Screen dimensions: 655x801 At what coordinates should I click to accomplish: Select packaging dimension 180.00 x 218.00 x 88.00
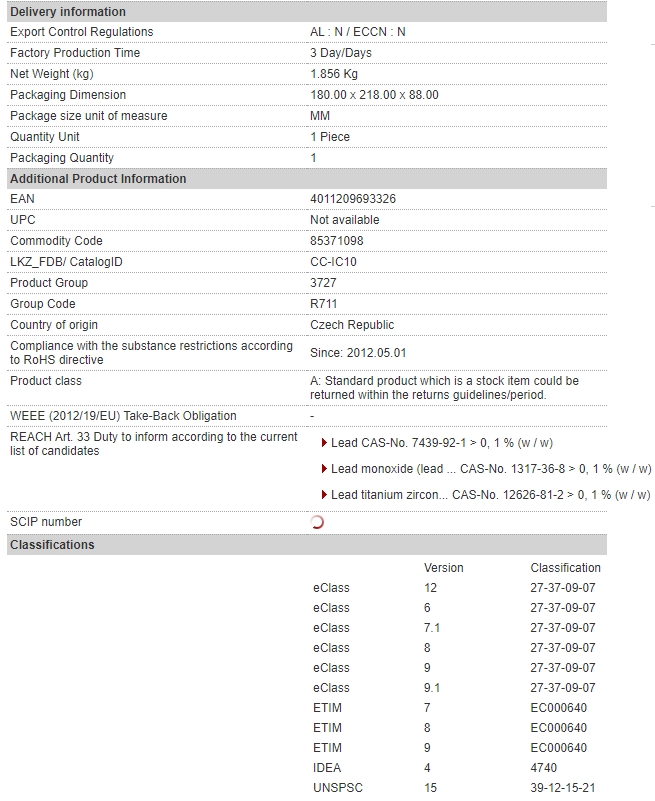click(x=375, y=95)
